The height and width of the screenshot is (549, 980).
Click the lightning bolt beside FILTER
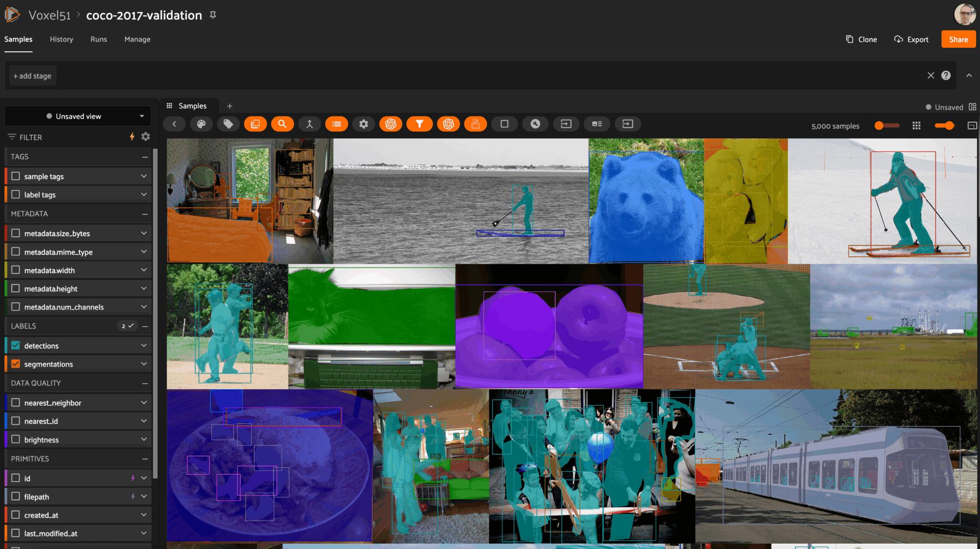tap(132, 137)
